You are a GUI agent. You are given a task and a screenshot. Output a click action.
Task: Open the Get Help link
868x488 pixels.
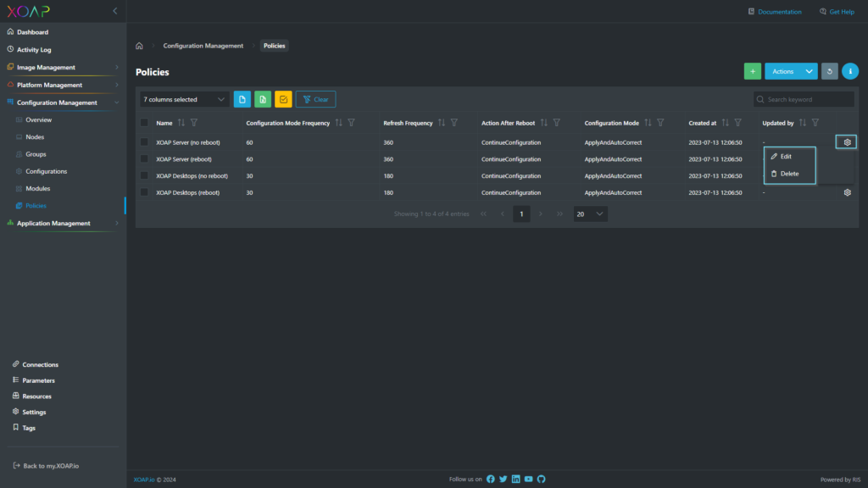coord(837,12)
